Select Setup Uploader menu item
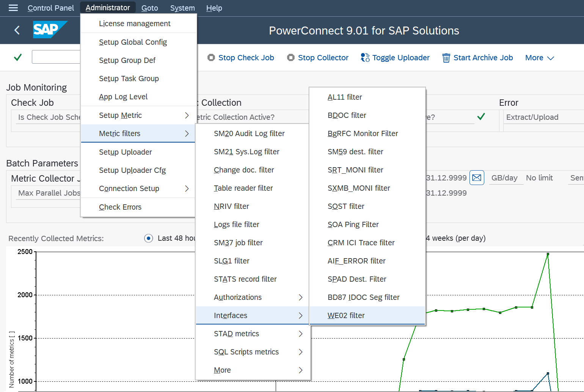584x392 pixels. pyautogui.click(x=139, y=152)
